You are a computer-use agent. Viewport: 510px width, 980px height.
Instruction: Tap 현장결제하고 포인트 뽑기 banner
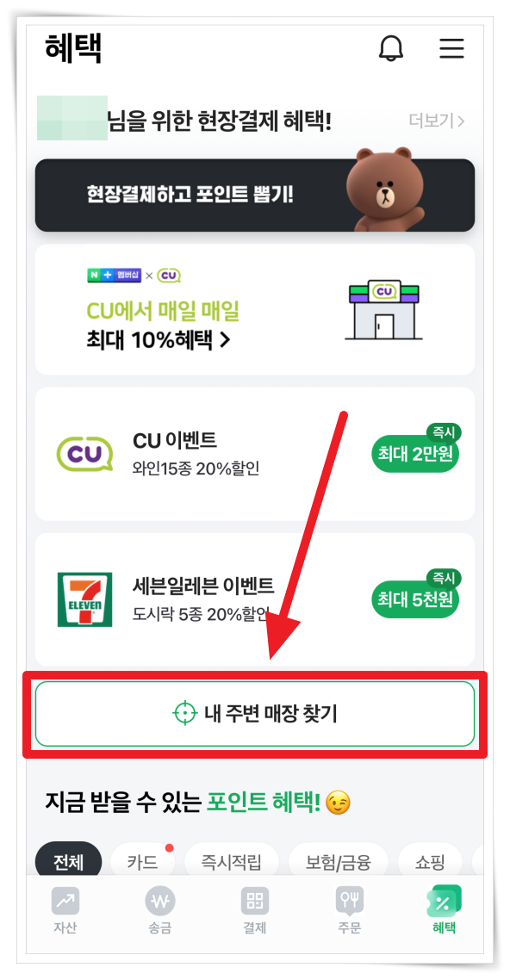click(x=255, y=195)
